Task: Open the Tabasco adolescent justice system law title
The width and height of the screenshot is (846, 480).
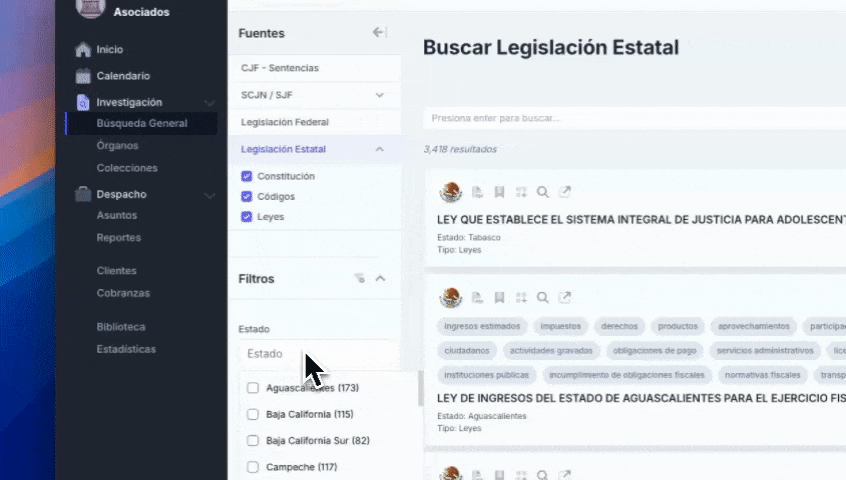Action: 642,220
